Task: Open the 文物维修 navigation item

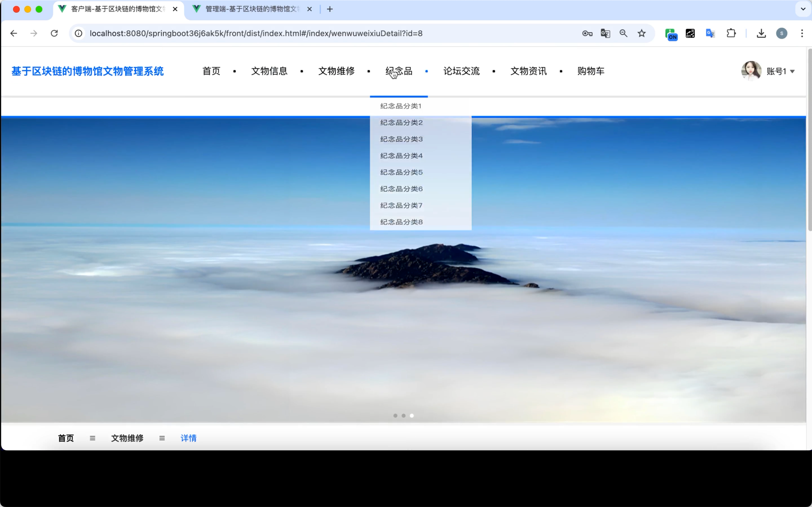Action: pos(336,71)
